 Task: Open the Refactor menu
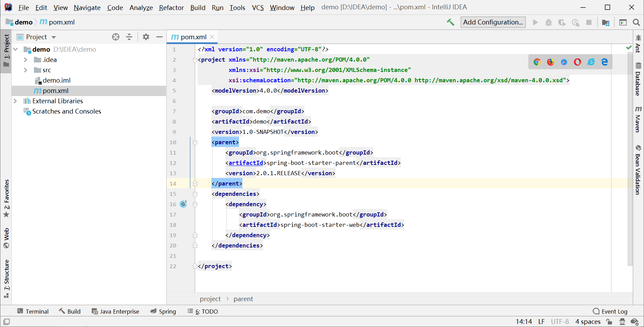(x=171, y=8)
